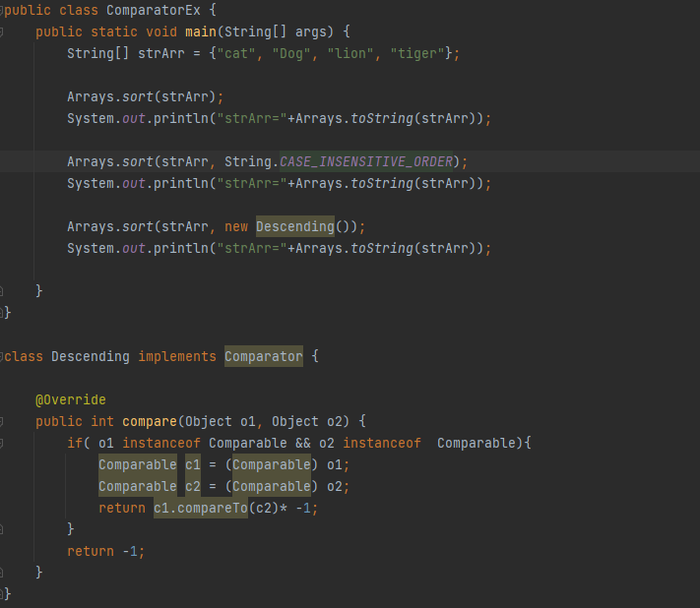700x608 pixels.
Task: Click the final standalone return -1 statement
Action: point(105,551)
